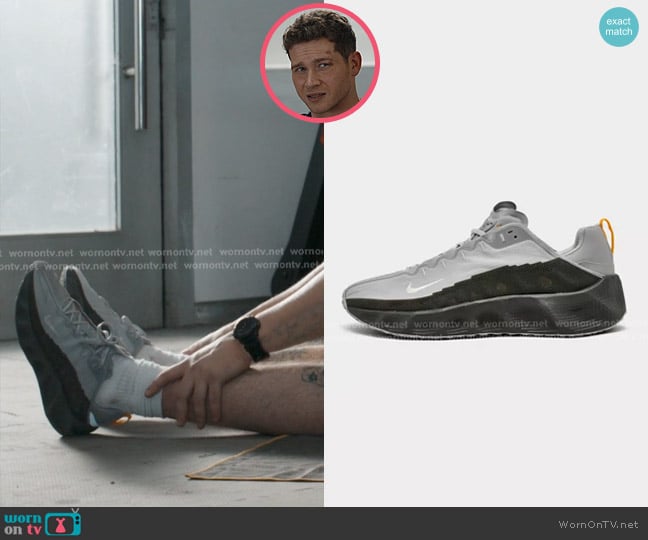Open the circular actor portrait thumbnail
Viewport: 648px width, 540px height.
pyautogui.click(x=320, y=63)
